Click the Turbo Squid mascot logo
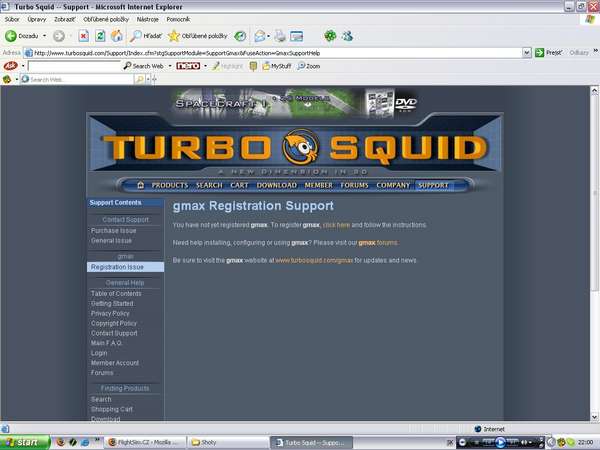 point(301,147)
